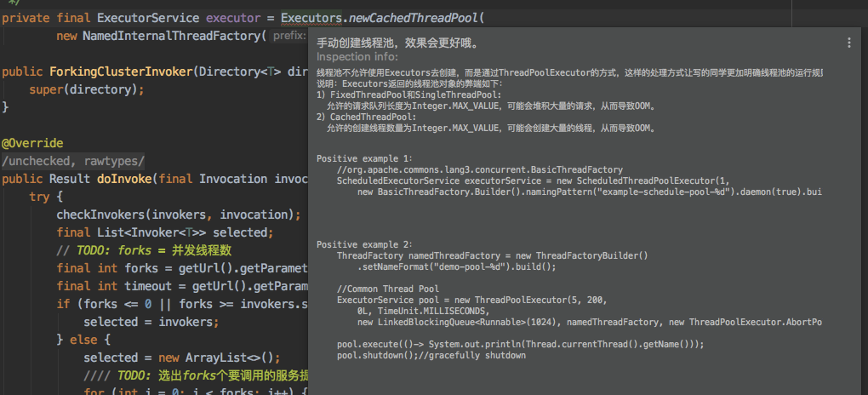Click the 'try {' keyword line
868x395 pixels.
pos(47,197)
